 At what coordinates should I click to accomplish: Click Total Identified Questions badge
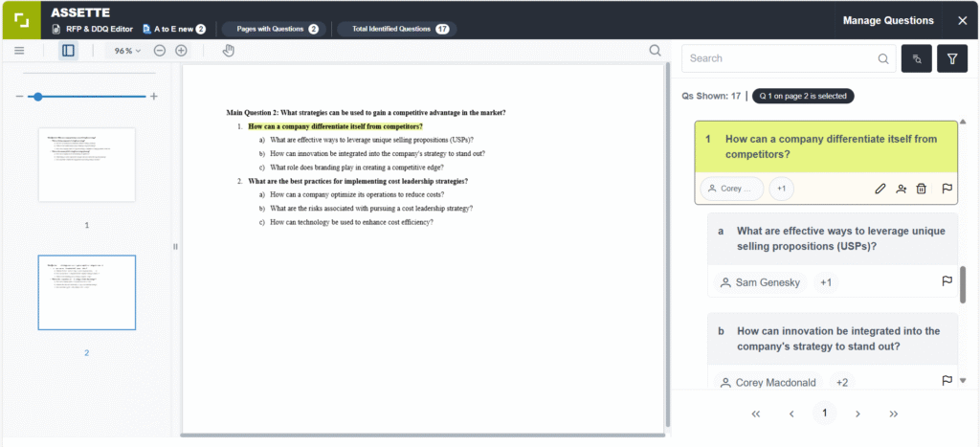397,29
